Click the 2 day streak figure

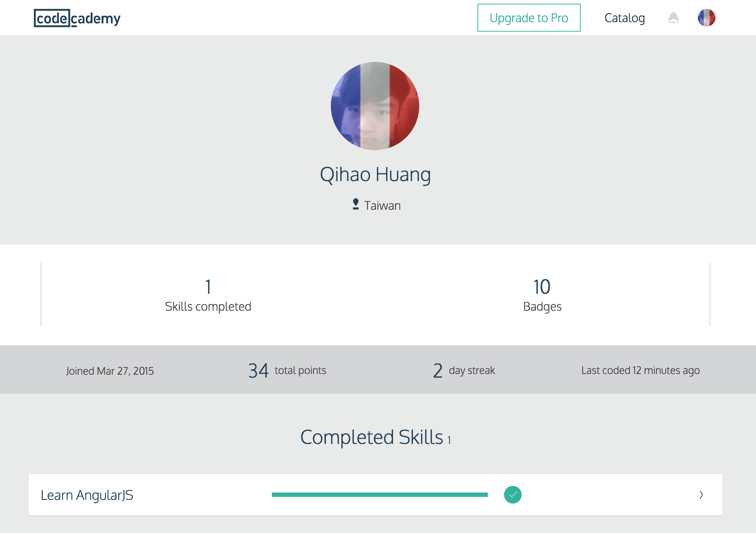pos(438,370)
